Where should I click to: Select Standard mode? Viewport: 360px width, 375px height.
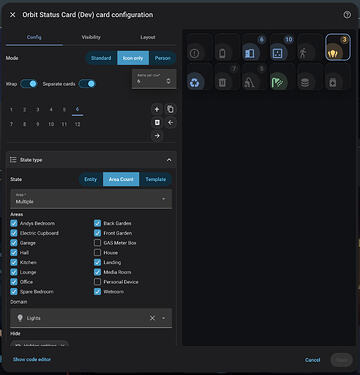(101, 58)
